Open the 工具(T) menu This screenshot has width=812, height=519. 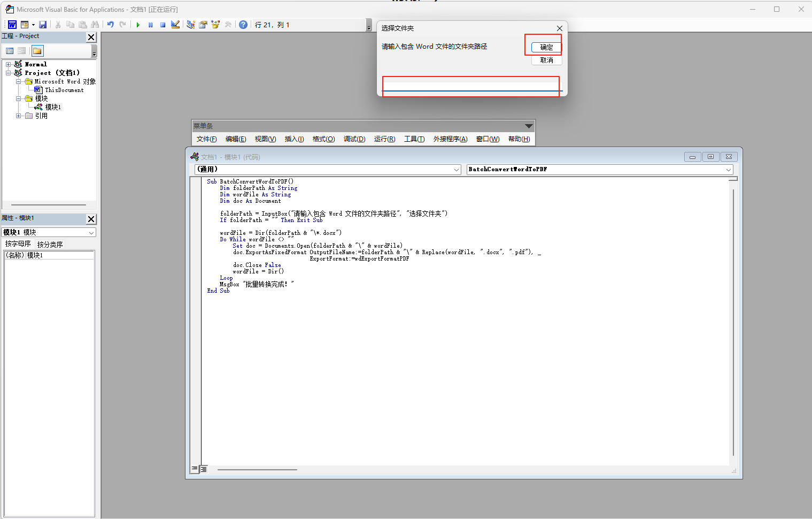[x=414, y=139]
